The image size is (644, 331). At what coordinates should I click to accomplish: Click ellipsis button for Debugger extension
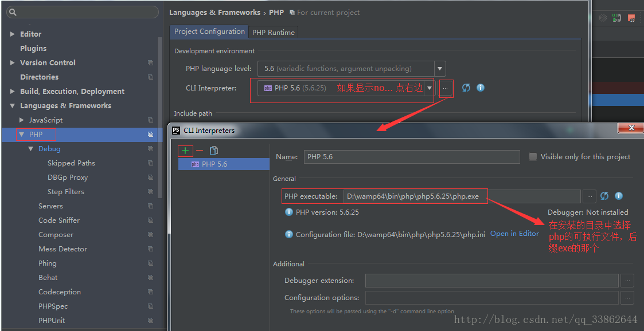(x=627, y=281)
